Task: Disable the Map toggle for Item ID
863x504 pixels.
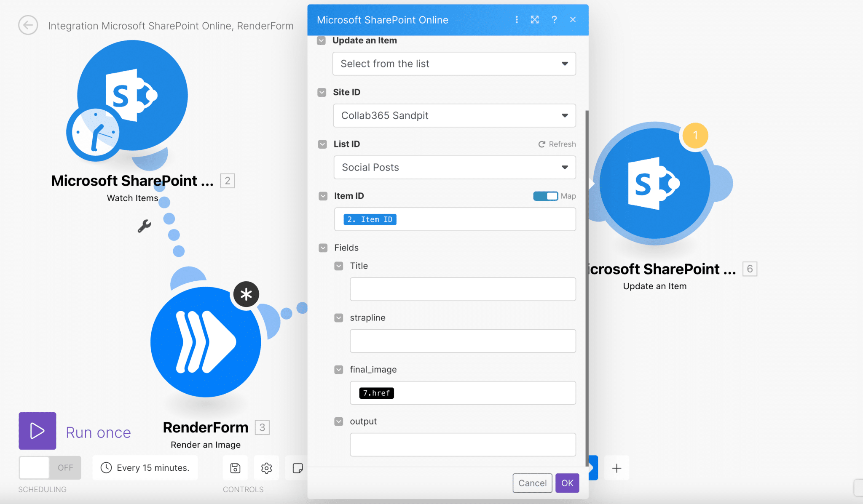Action: coord(545,196)
